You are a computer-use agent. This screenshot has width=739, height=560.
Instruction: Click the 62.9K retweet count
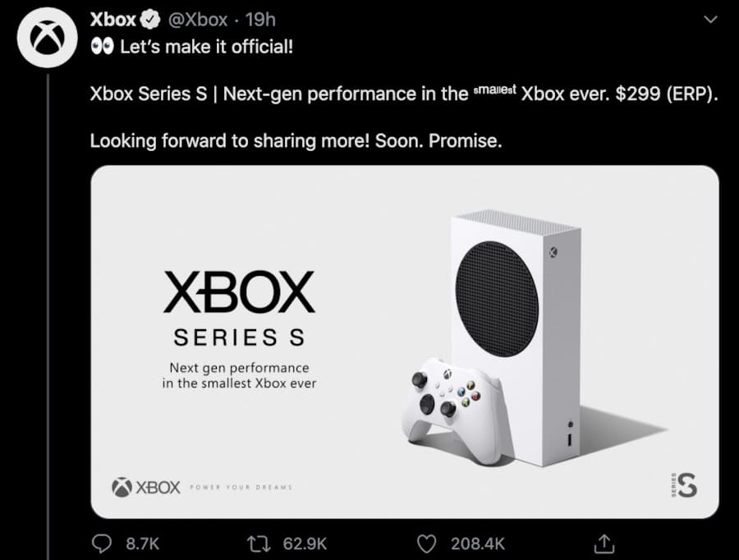point(305,543)
